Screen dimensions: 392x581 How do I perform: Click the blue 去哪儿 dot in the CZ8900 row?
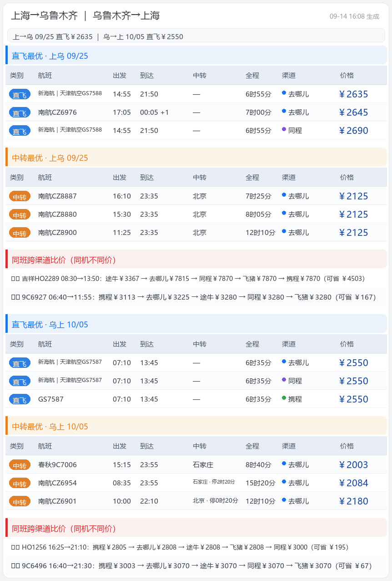click(284, 231)
